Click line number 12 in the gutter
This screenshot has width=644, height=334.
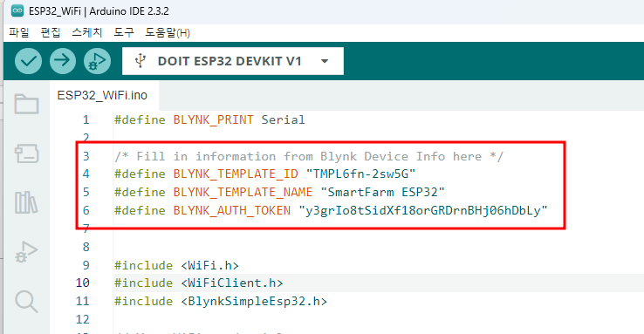click(83, 319)
